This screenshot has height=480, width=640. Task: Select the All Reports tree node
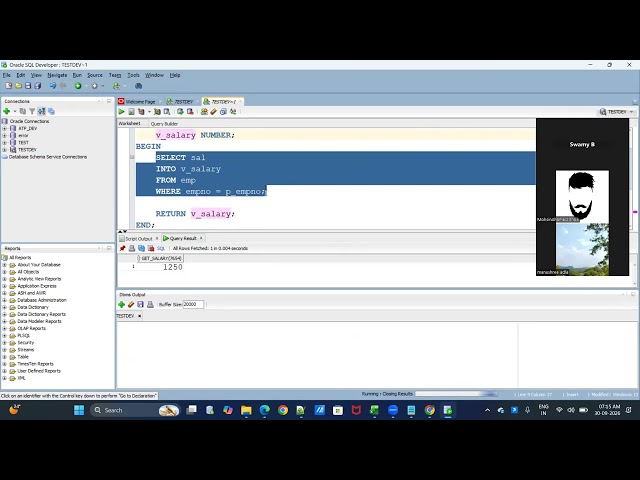coord(20,258)
